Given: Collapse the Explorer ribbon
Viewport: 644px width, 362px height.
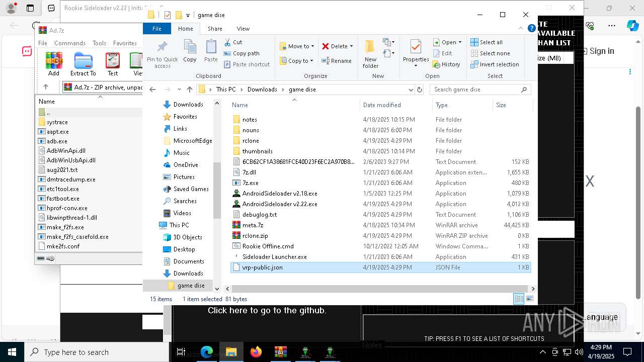Looking at the screenshot, I should [x=522, y=29].
